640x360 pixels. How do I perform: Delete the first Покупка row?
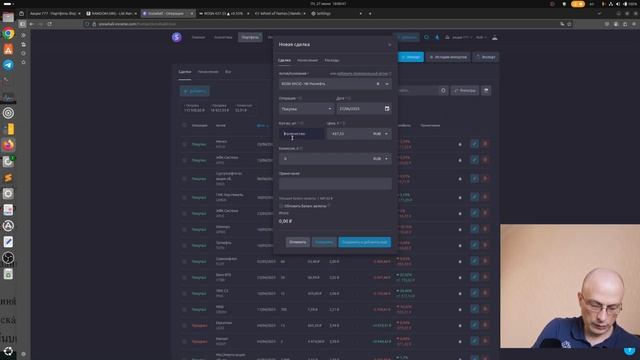[x=485, y=144]
